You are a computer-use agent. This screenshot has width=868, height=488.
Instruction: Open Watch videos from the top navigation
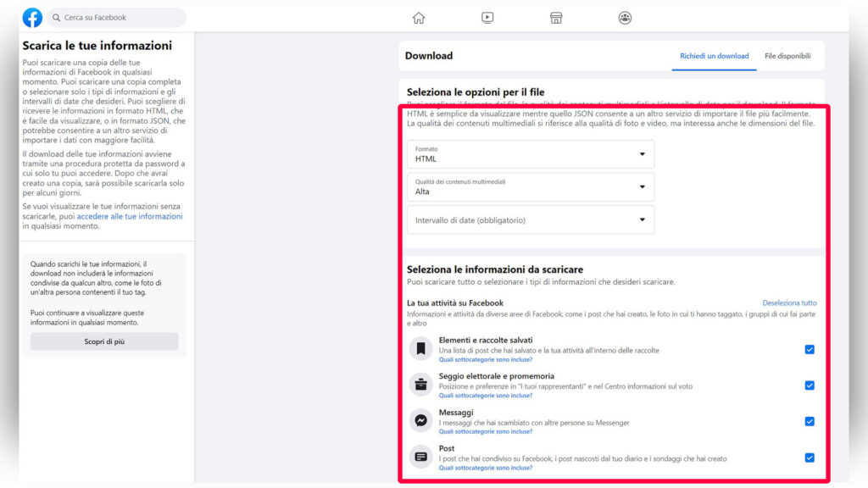coord(487,16)
